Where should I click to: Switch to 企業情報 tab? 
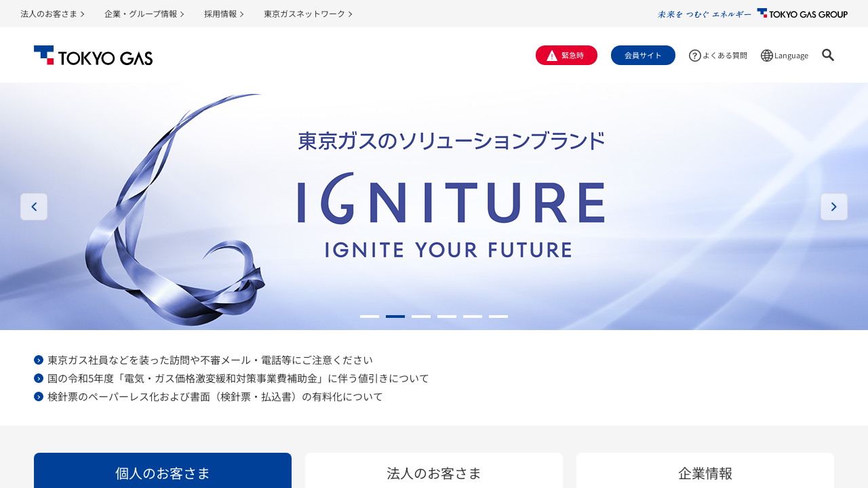click(705, 471)
